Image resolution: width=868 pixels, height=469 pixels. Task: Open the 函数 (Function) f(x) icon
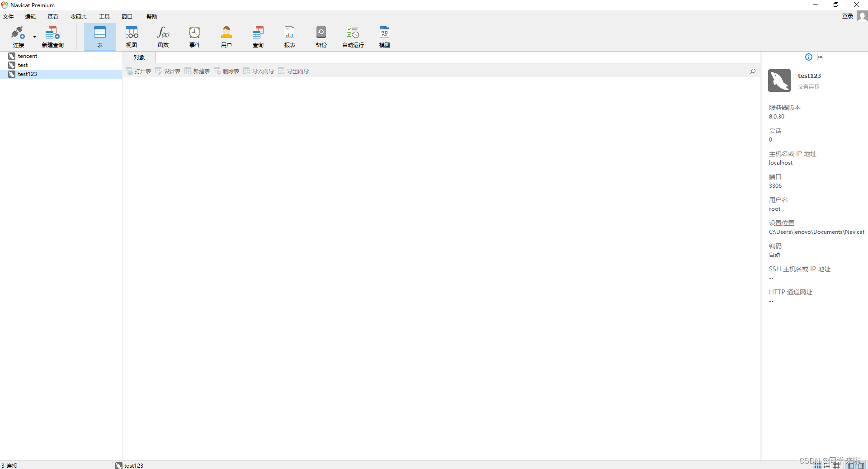(163, 33)
